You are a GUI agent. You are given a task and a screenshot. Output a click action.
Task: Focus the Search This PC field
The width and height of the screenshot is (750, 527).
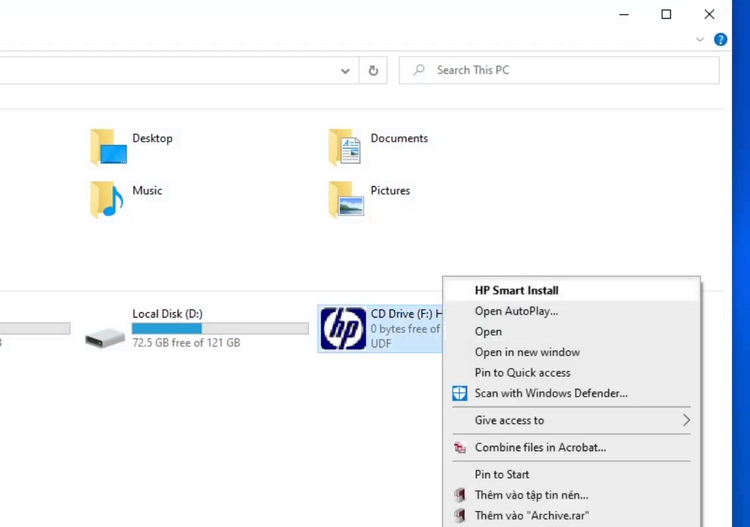(559, 70)
